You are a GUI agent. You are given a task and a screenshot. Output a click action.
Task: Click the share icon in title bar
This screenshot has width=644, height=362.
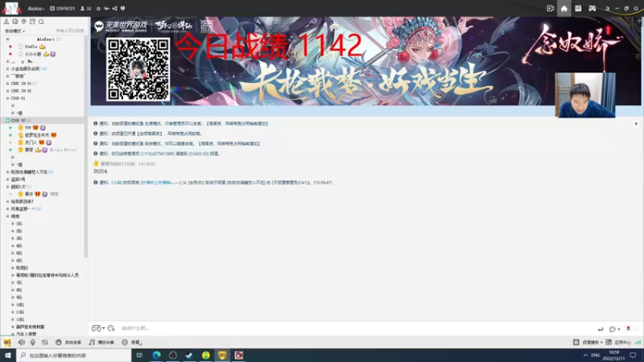pos(114,8)
